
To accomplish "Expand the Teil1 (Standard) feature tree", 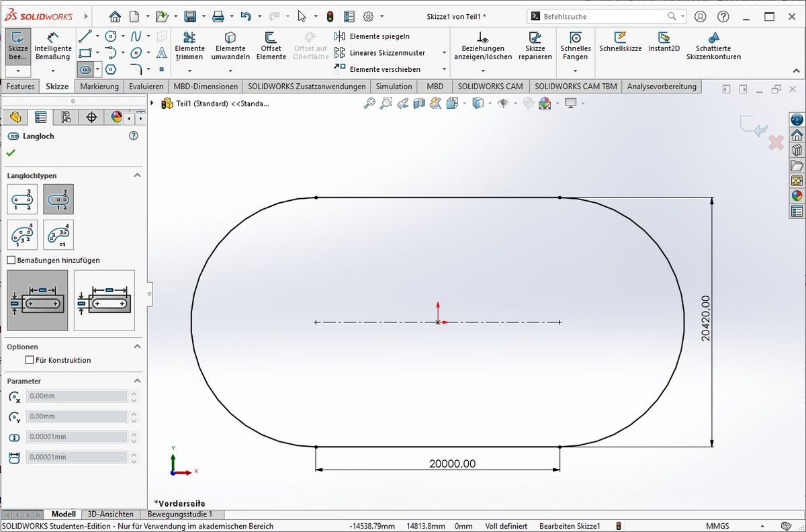I will (152, 103).
